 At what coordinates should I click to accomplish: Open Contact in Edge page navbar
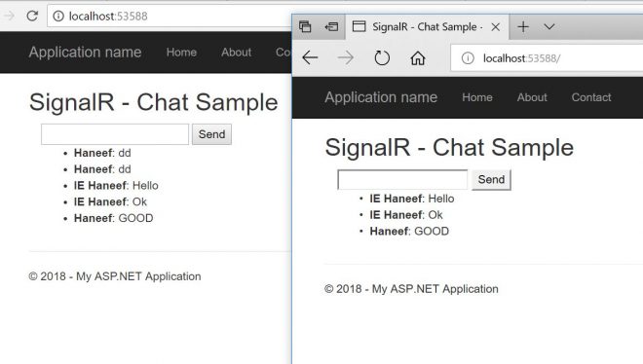coord(591,97)
